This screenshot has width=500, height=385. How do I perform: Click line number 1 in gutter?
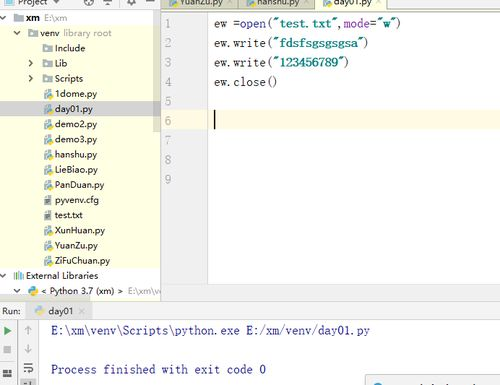point(168,24)
